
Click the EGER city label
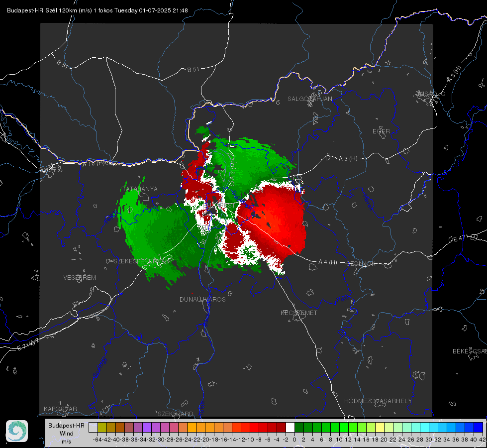click(381, 131)
